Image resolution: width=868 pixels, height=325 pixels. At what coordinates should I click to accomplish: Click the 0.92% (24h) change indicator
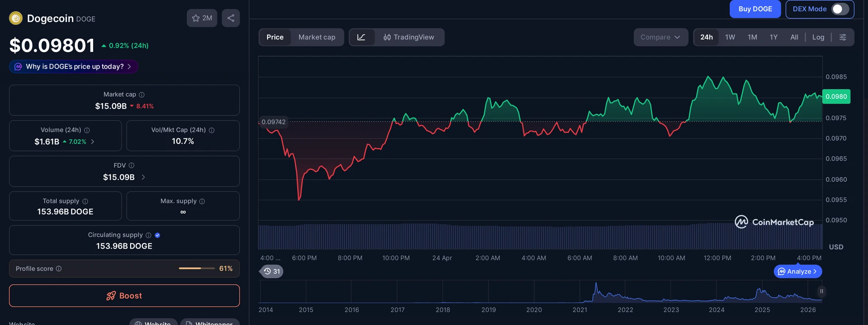pyautogui.click(x=125, y=46)
